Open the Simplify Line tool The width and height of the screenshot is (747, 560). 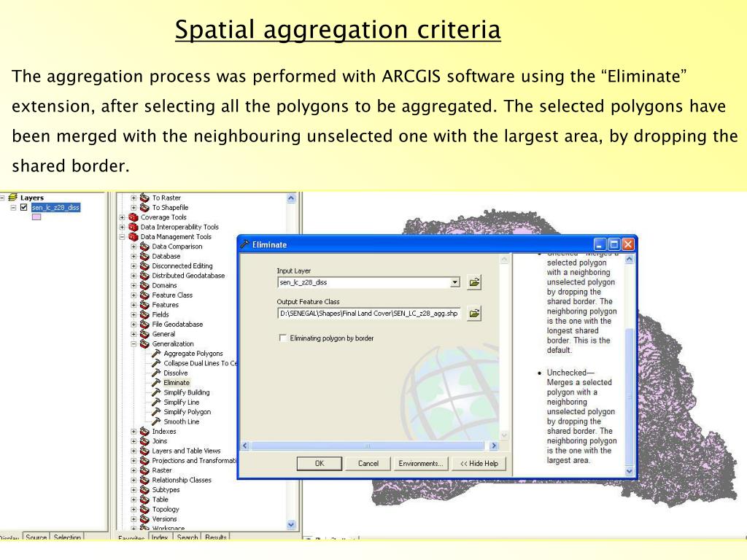pos(181,402)
